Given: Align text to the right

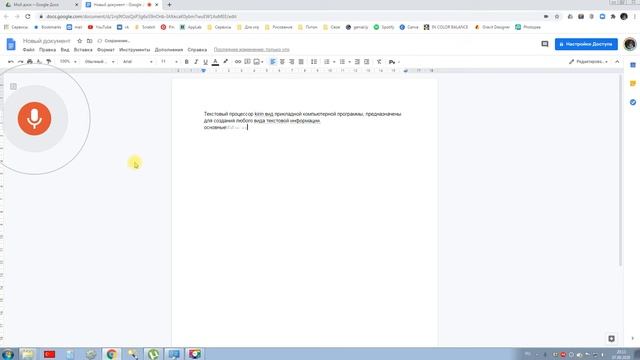Looking at the screenshot, I should [x=291, y=62].
